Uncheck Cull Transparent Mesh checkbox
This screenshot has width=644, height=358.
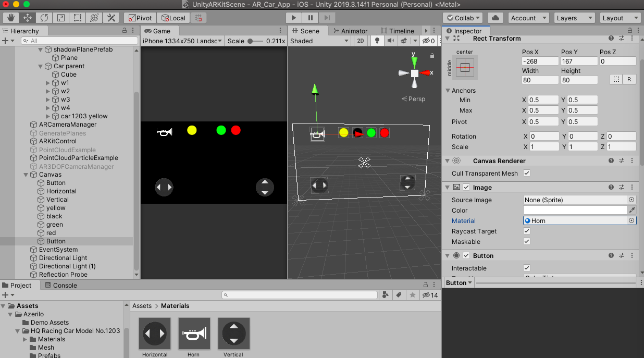(527, 174)
